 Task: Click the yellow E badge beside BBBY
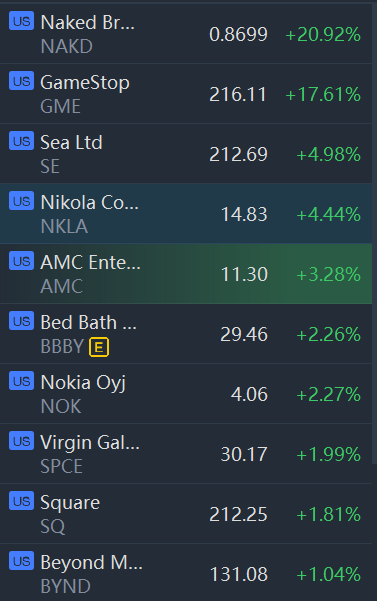tap(99, 347)
